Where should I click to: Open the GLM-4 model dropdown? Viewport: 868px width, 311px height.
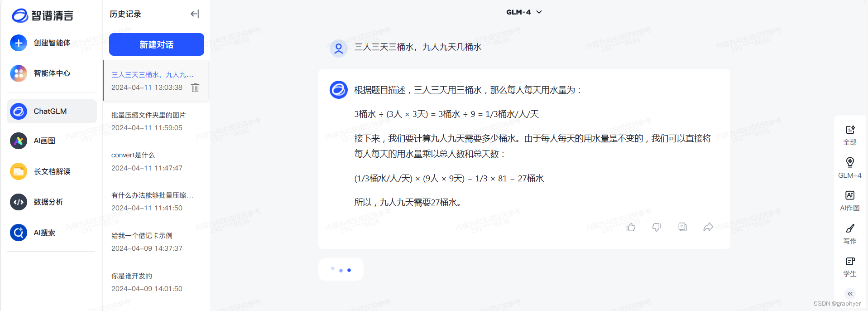point(524,12)
